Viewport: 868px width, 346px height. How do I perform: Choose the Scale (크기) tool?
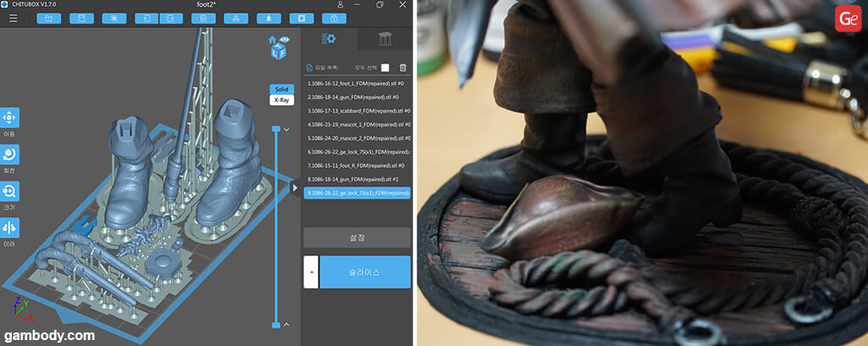pos(9,191)
